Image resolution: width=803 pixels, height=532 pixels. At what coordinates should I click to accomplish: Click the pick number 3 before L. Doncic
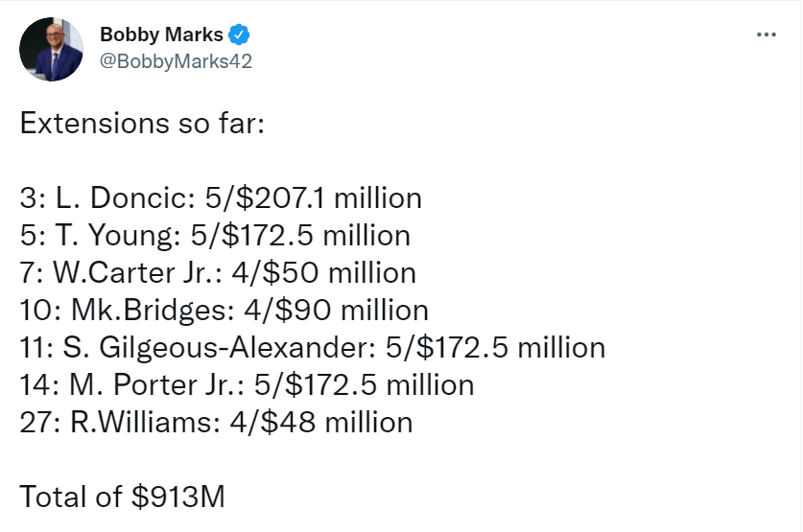(x=27, y=198)
